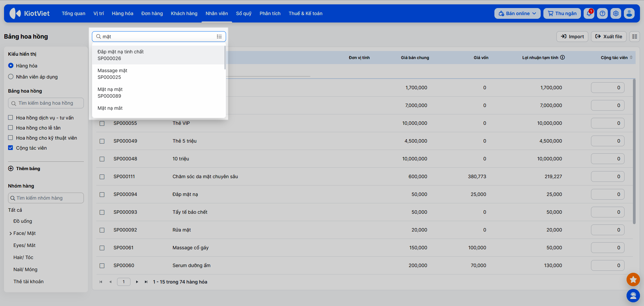
Task: Open the Khách hàng menu
Action: pos(184,13)
